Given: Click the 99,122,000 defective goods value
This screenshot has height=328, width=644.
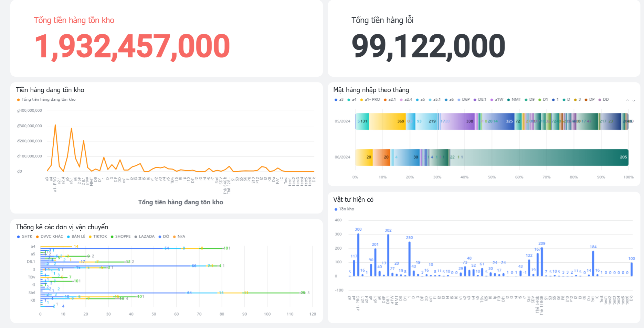Looking at the screenshot, I should (x=429, y=46).
